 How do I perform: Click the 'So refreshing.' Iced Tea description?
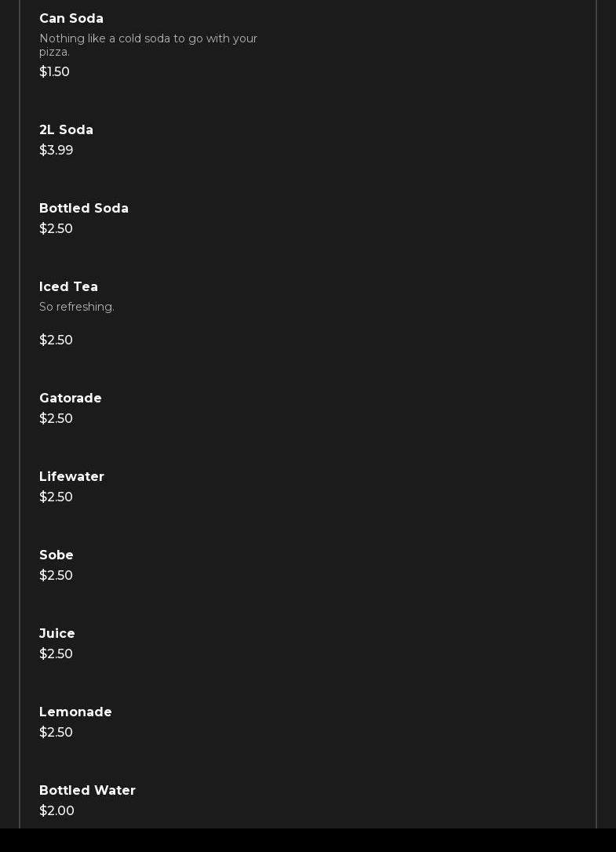(x=77, y=307)
